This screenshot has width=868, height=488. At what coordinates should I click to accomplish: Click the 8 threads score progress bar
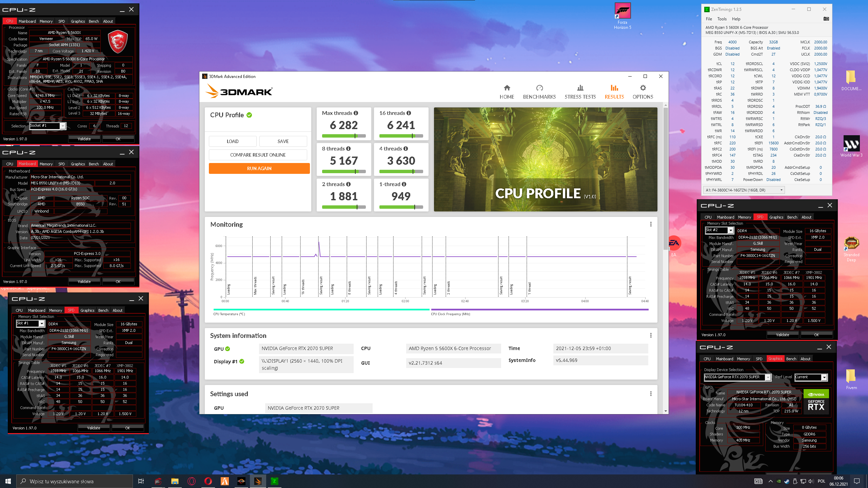tap(344, 171)
